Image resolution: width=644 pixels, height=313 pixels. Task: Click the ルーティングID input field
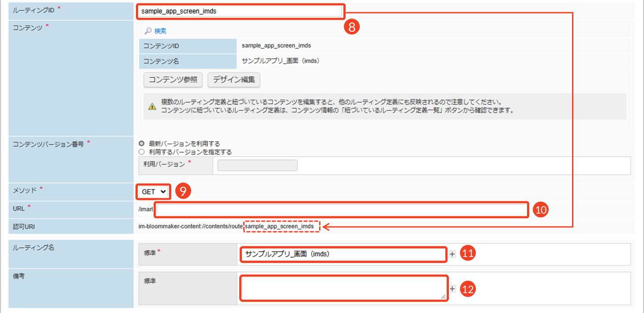241,11
